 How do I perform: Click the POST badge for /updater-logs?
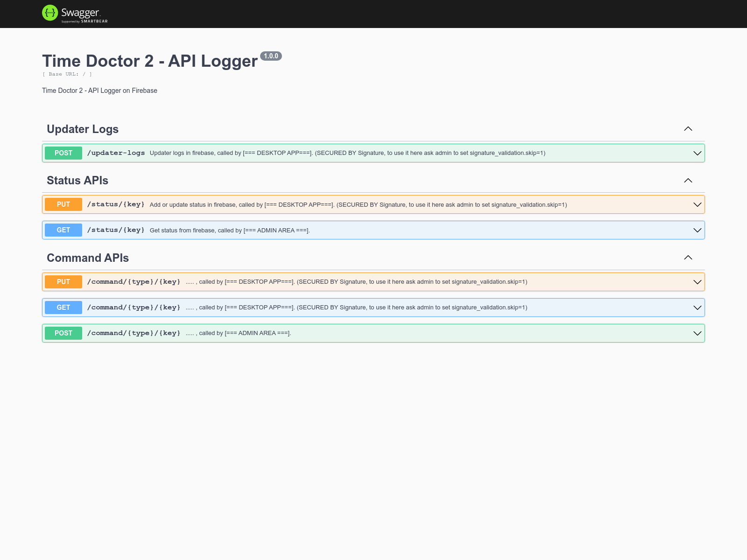point(63,153)
